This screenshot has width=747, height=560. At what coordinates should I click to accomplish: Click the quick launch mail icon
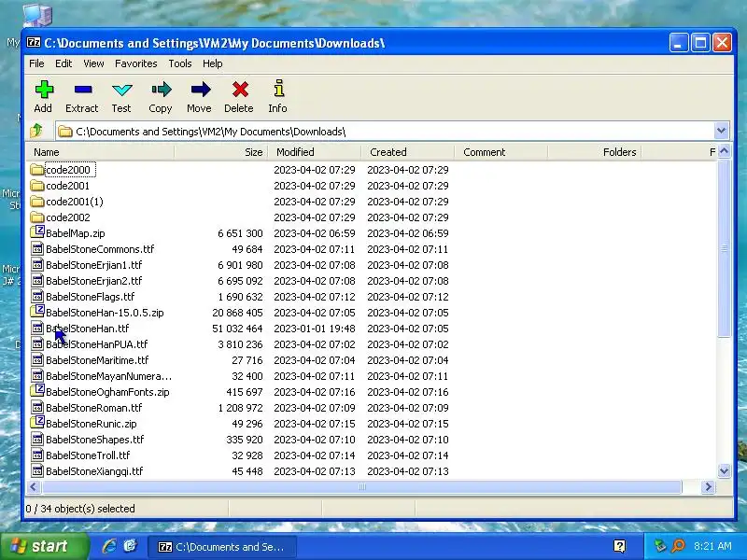(130, 546)
